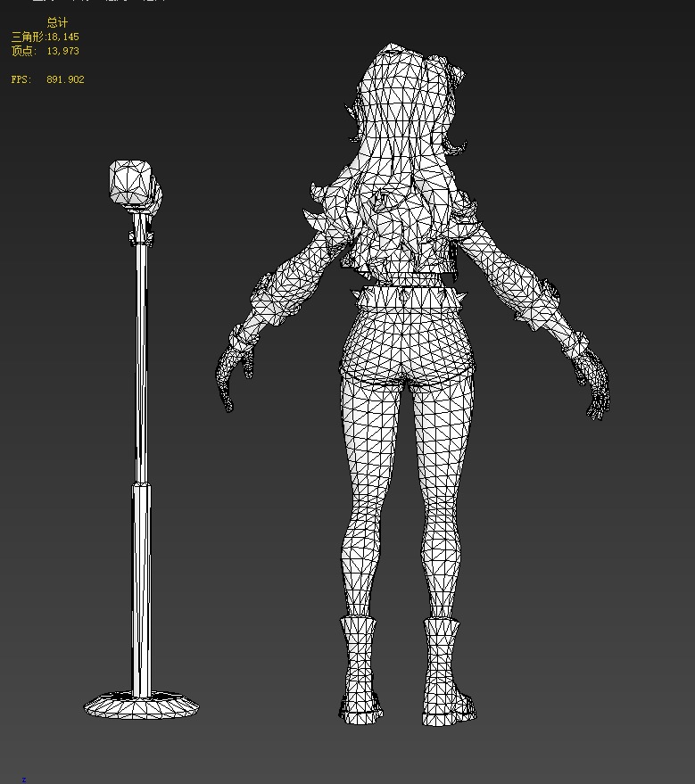Image resolution: width=695 pixels, height=784 pixels.
Task: Click the 总计 statistics header text
Action: [x=57, y=22]
